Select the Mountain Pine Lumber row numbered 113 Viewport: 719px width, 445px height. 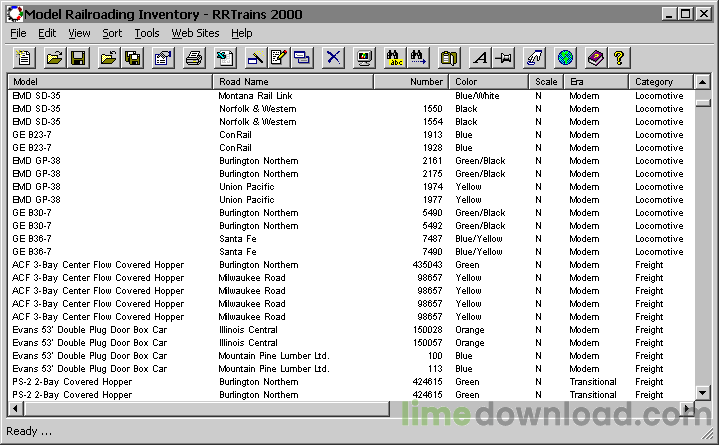point(351,369)
